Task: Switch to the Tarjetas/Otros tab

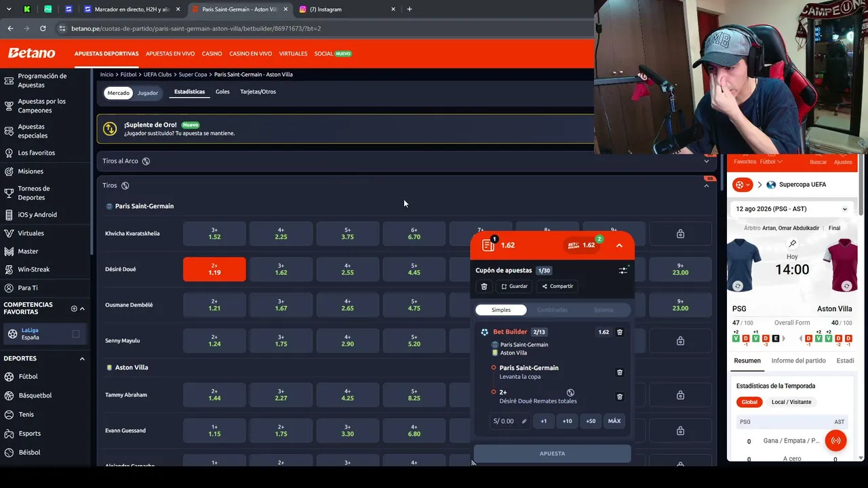Action: click(258, 92)
